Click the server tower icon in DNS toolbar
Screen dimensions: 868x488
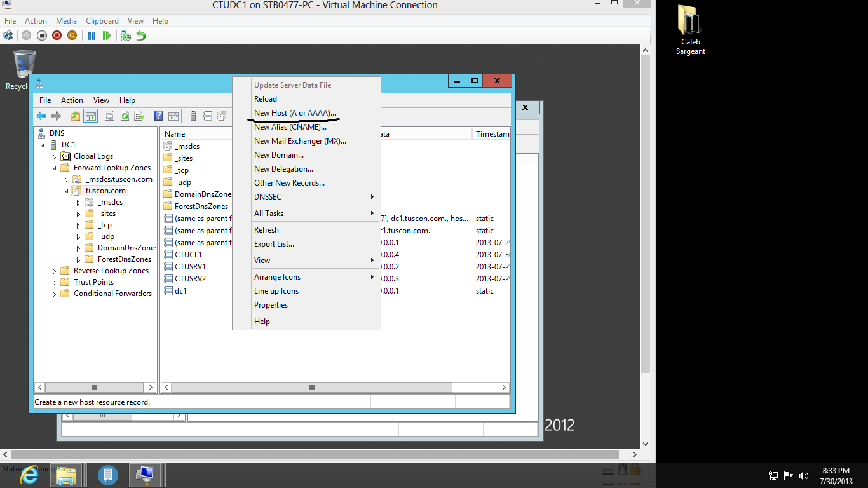click(x=193, y=116)
